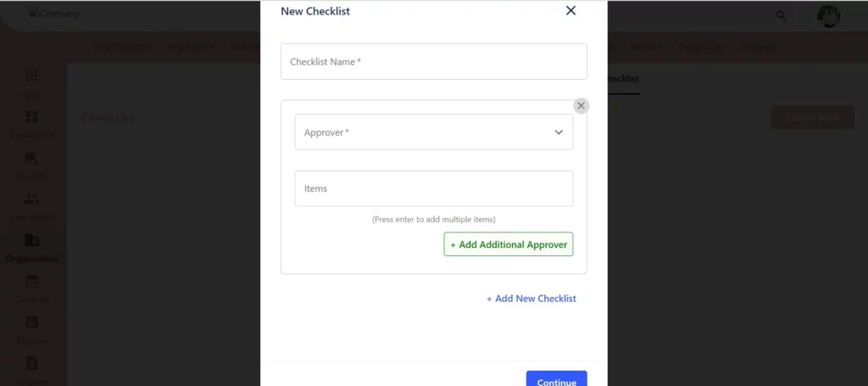This screenshot has height=386, width=868.
Task: Open the Approver dropdown chevron
Action: click(559, 132)
